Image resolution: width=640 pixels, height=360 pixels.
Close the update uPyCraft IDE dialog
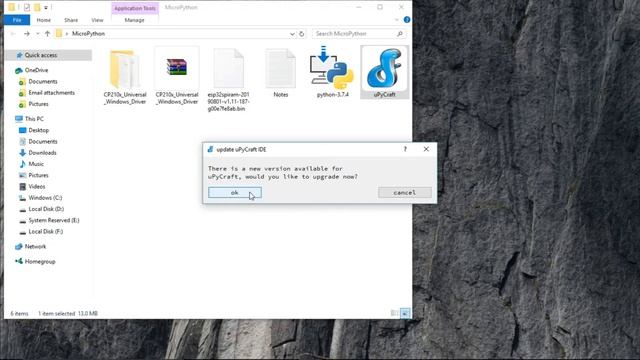[x=426, y=149]
